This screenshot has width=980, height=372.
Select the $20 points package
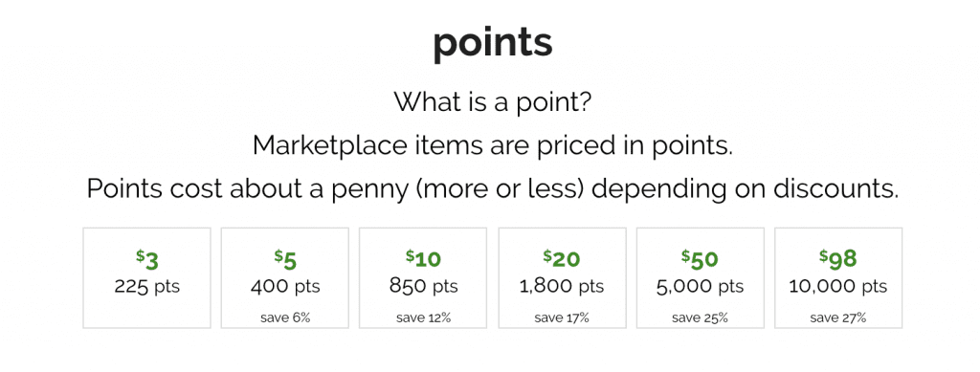[x=562, y=277]
